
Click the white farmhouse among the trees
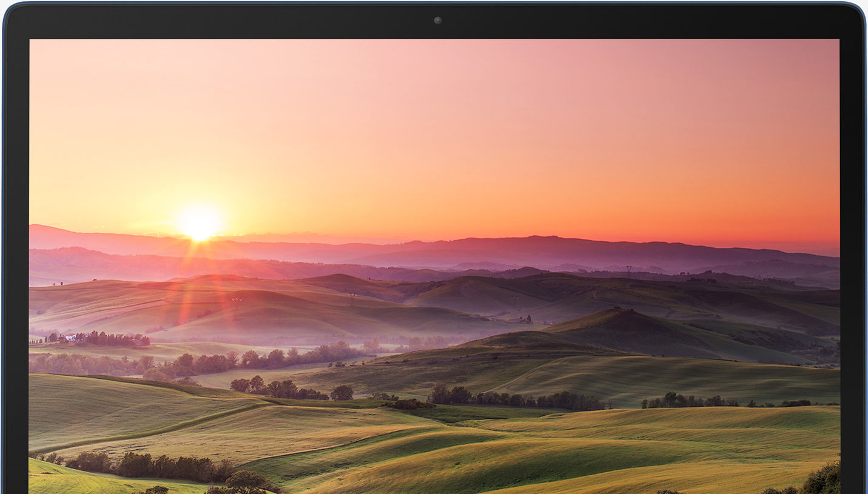pos(72,336)
